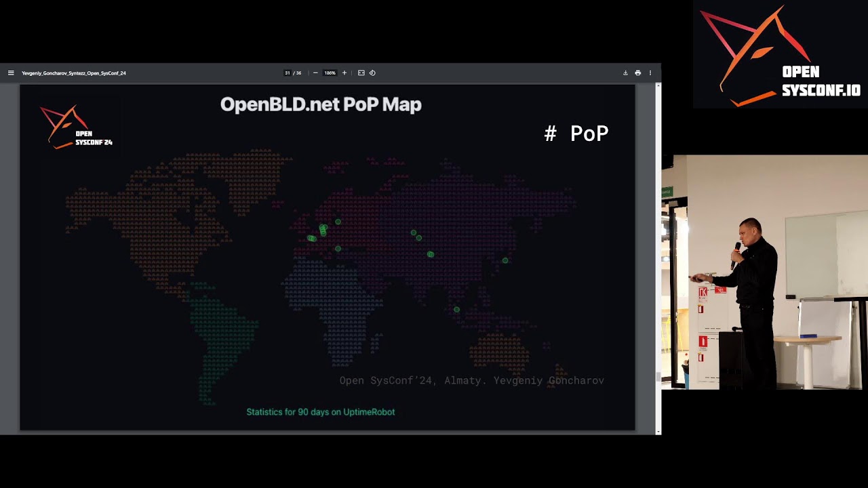Viewport: 868px width, 488px height.
Task: Click the 'OpenBLD.net PoP Map' heading
Action: (321, 104)
